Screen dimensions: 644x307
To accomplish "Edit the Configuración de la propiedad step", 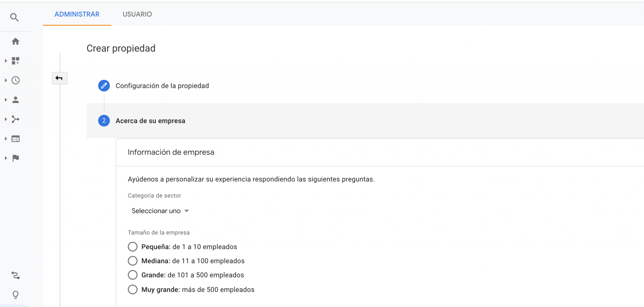I will [104, 85].
